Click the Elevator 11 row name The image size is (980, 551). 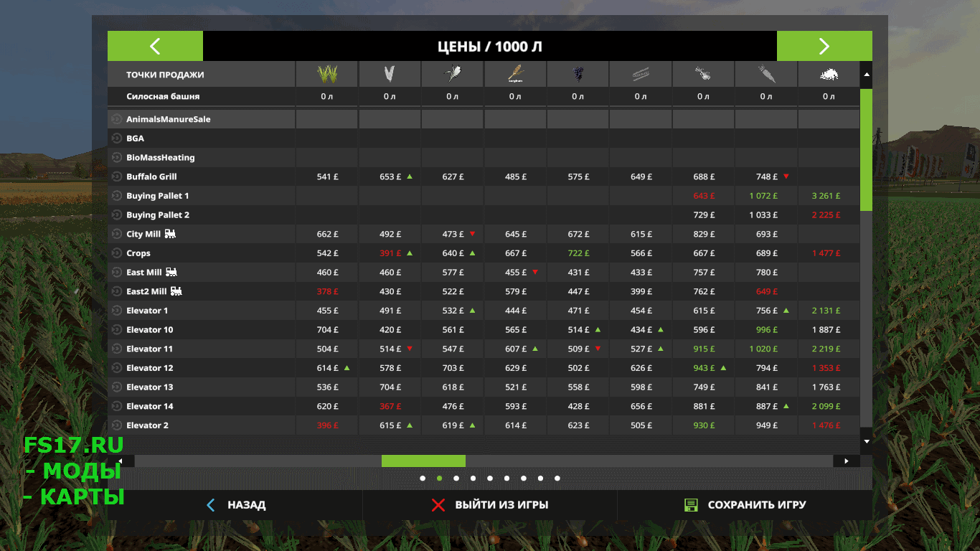point(150,349)
